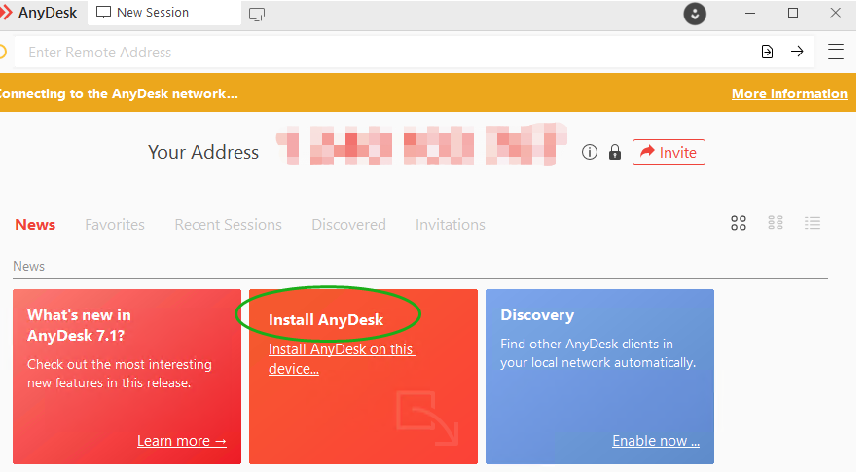868x472 pixels.
Task: Click the info icon next to address
Action: click(x=590, y=152)
